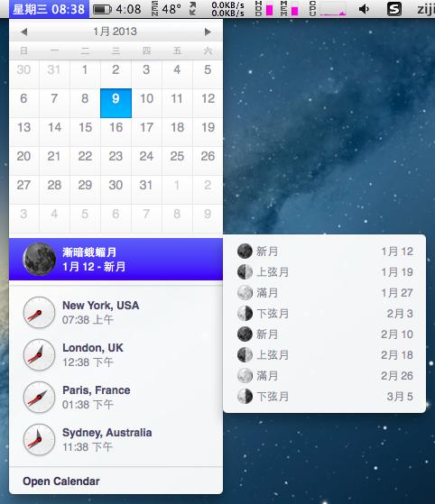Open the MEM memory usage indicator
This screenshot has width=435, height=504.
(290, 9)
